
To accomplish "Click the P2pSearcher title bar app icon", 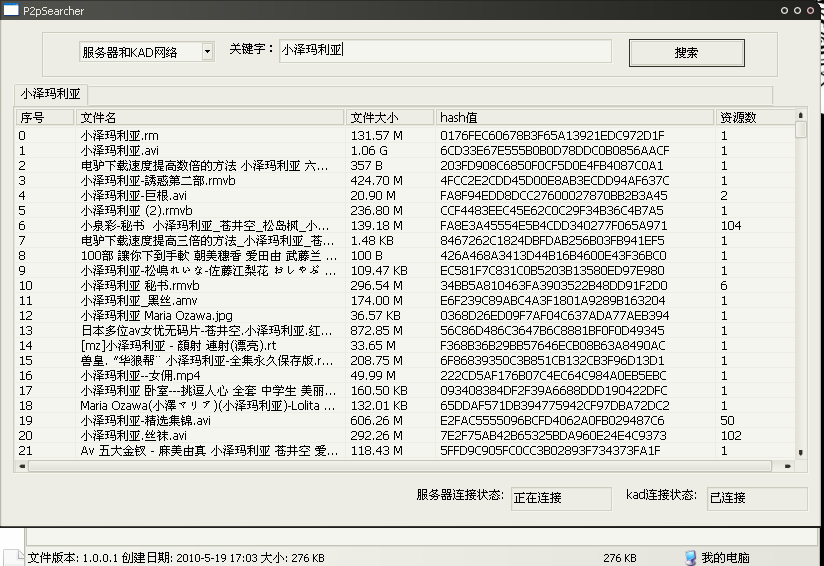I will 11,10.
